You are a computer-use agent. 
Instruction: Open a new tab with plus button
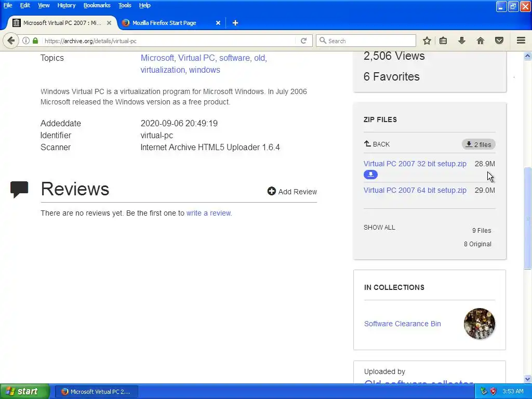pos(235,23)
